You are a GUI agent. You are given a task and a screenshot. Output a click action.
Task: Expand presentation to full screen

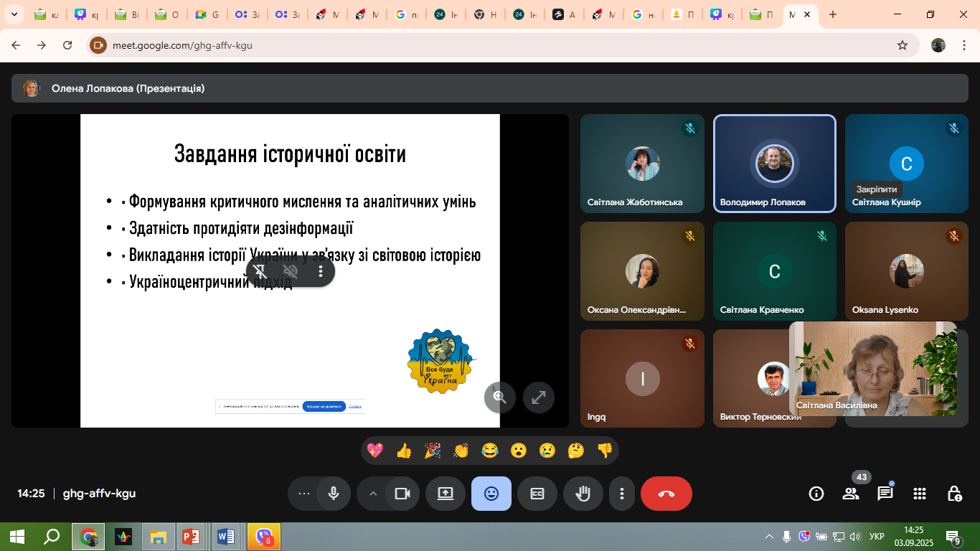(x=538, y=397)
